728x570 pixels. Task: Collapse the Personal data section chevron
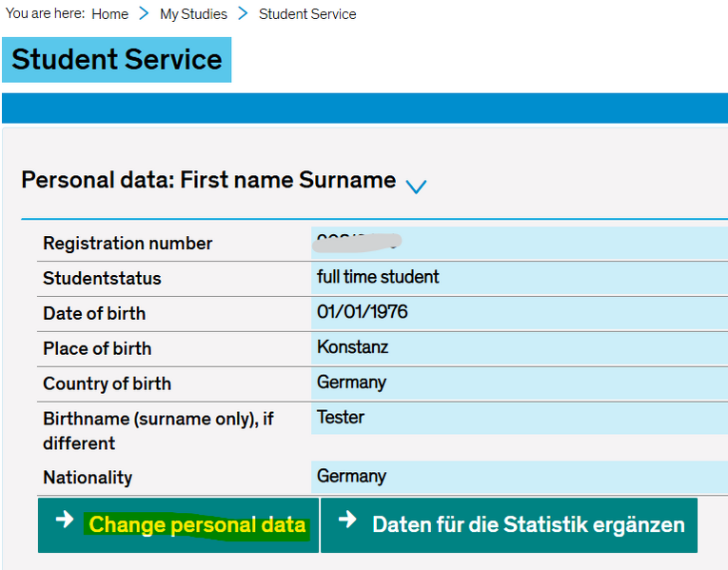point(416,187)
